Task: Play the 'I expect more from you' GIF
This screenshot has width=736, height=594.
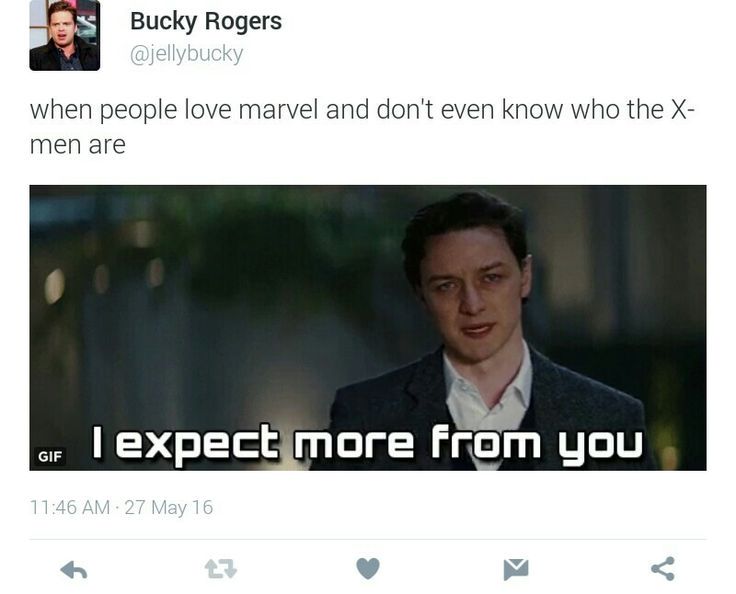Action: (x=368, y=328)
